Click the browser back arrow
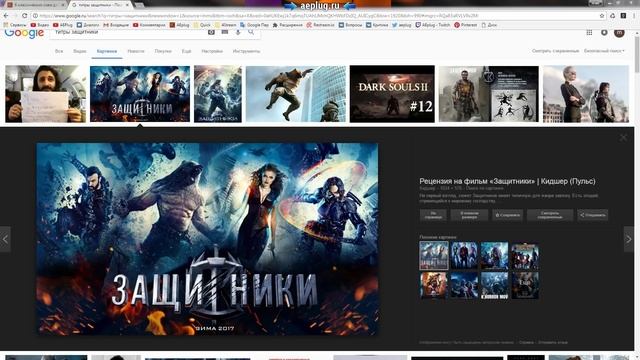 coord(6,16)
